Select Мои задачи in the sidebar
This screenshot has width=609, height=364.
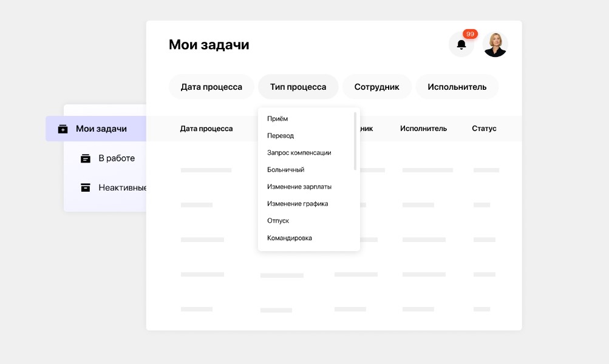[x=96, y=129]
